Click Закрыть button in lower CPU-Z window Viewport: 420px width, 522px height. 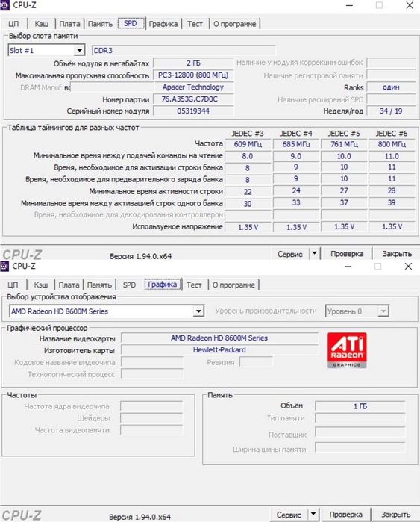pos(395,515)
